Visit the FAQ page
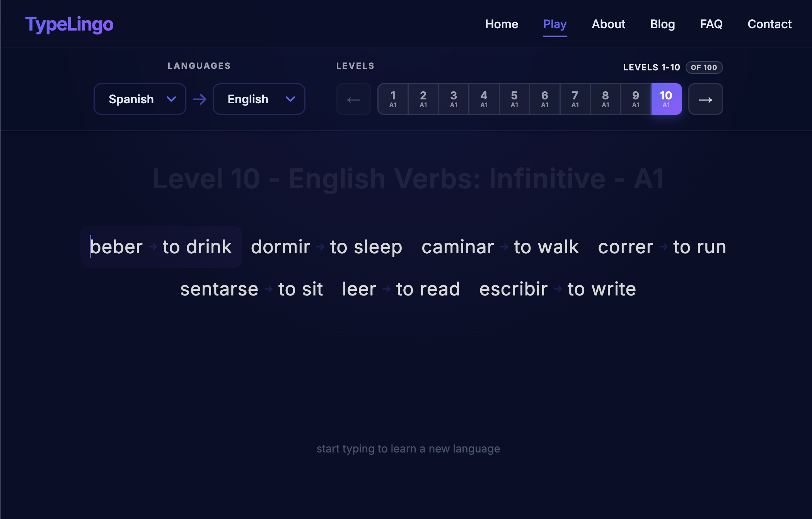 click(x=711, y=24)
